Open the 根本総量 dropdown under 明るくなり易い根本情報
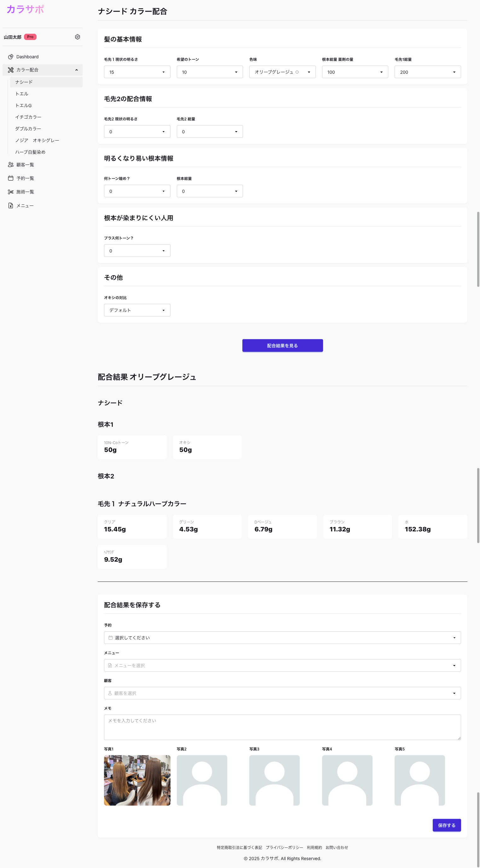480x868 pixels. 210,191
